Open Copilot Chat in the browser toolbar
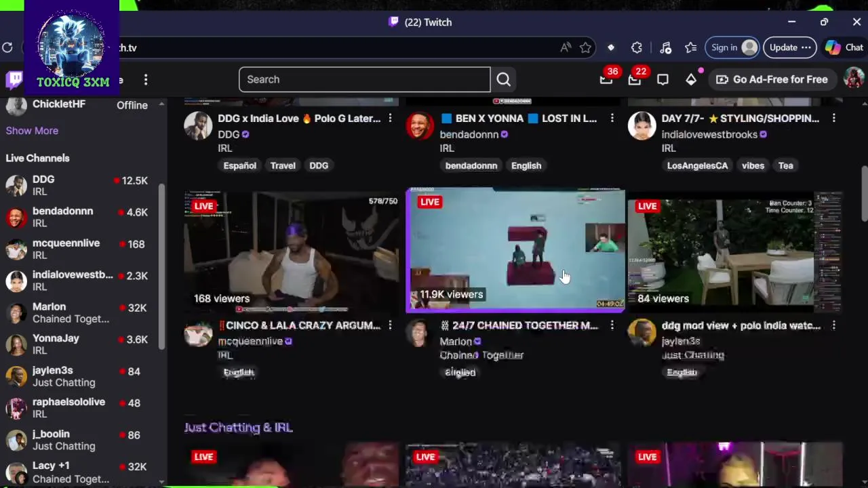Screen dimensions: 868x488 point(844,47)
